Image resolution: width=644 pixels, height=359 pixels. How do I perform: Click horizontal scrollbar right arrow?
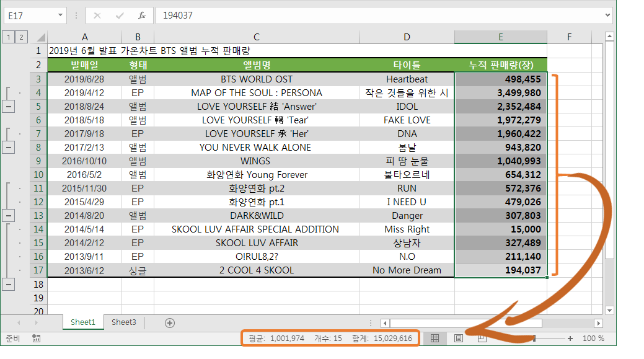(598, 323)
